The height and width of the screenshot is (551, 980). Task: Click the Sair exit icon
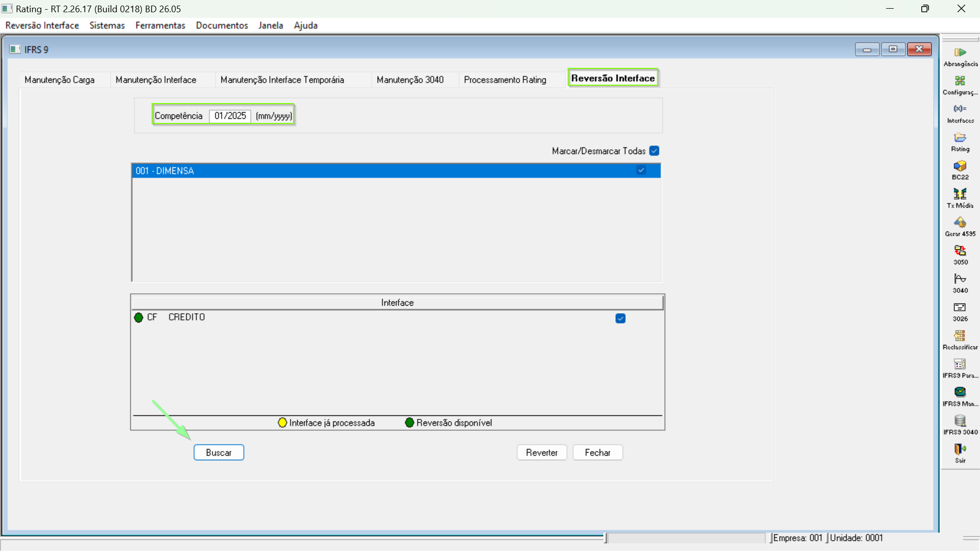(960, 449)
